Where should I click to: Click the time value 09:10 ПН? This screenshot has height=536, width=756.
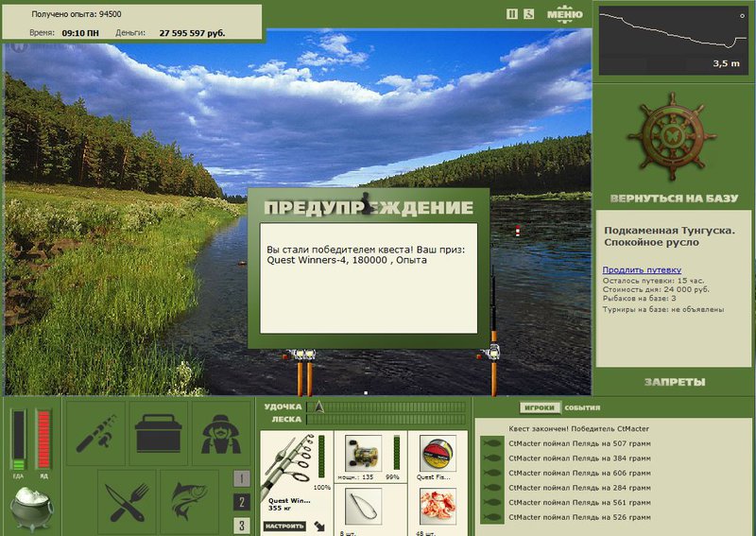[80, 33]
